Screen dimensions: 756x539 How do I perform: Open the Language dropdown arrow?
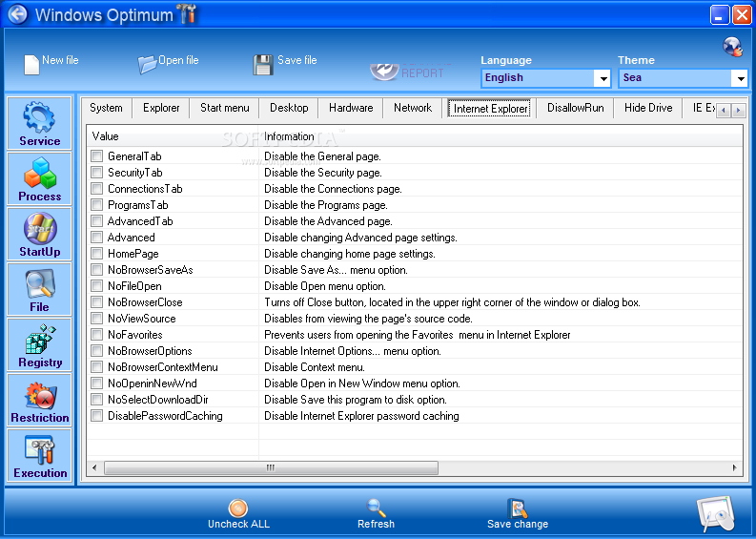603,78
